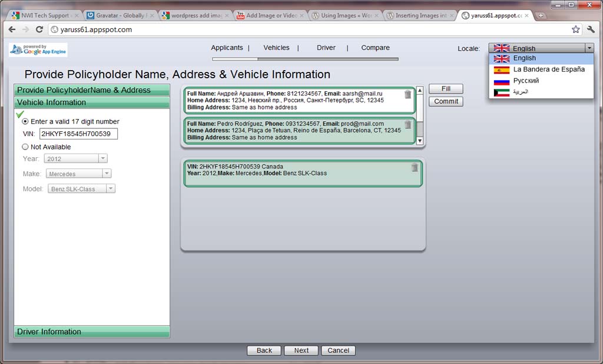603x364 pixels.
Task: Click trash icon on the VIN vehicle card
Action: (x=415, y=168)
